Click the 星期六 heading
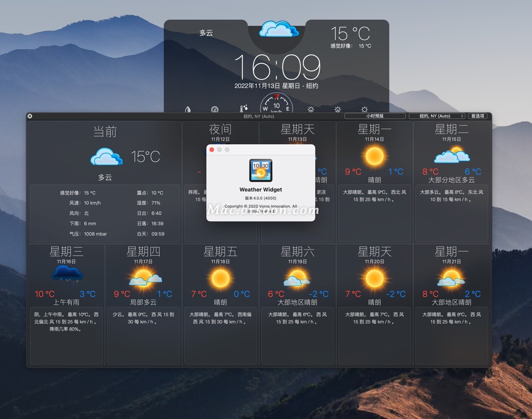The width and height of the screenshot is (532, 419). 298,252
